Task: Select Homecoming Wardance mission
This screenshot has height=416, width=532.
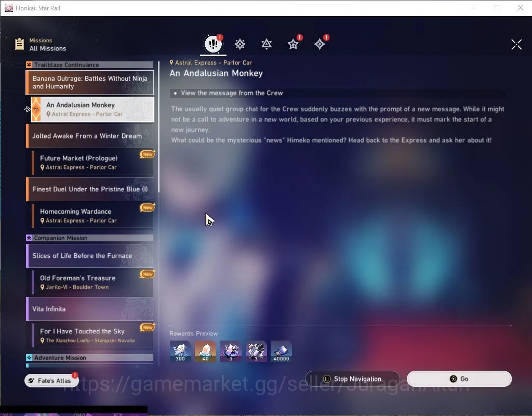Action: [x=92, y=216]
